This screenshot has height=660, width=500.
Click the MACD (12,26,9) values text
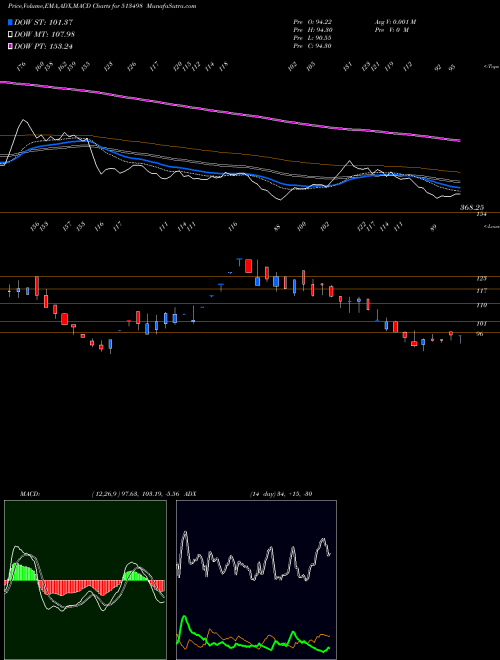point(138,494)
